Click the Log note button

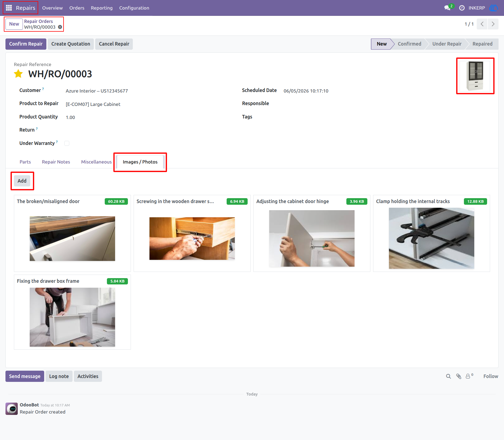[59, 376]
